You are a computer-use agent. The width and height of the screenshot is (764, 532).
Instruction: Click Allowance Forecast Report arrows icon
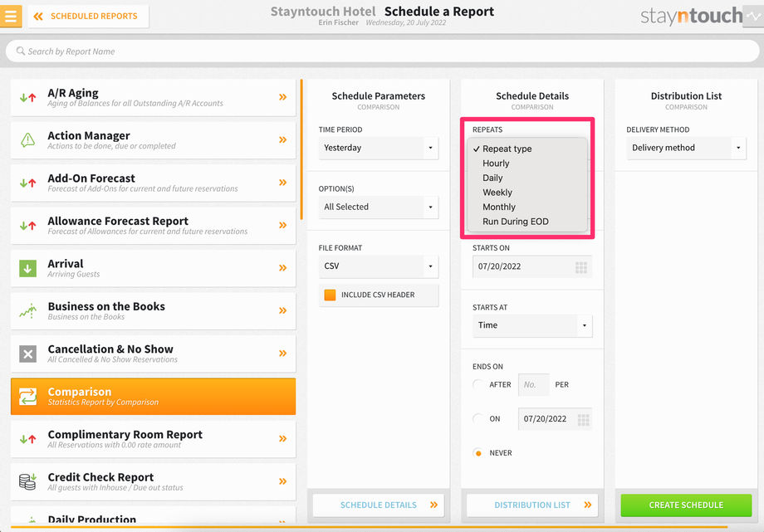tap(27, 226)
